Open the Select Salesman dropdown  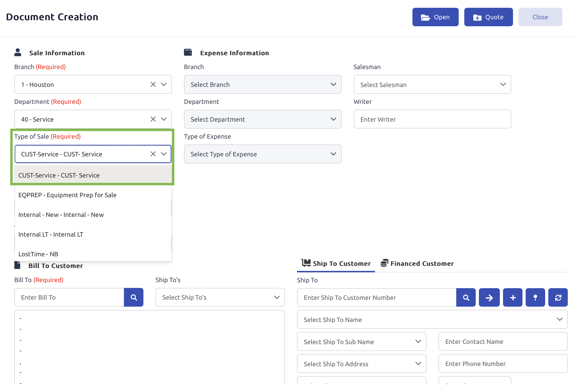[x=432, y=84]
